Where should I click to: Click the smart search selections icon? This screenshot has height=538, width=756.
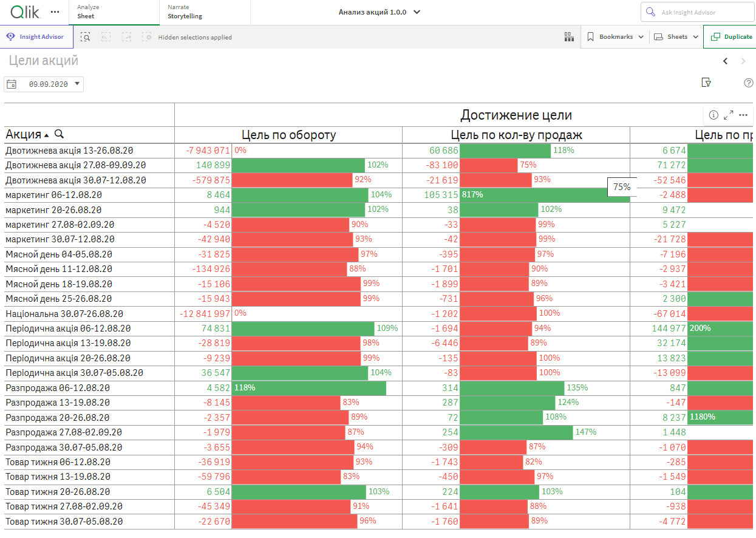[x=86, y=37]
